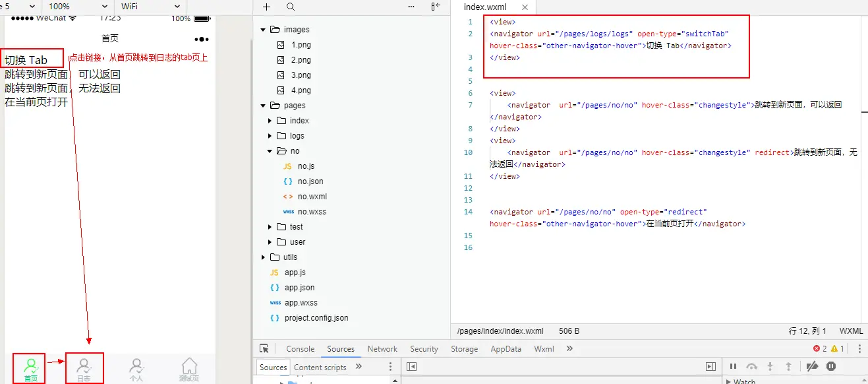The image size is (868, 384).
Task: Click the yellow warning count indicator
Action: point(838,348)
